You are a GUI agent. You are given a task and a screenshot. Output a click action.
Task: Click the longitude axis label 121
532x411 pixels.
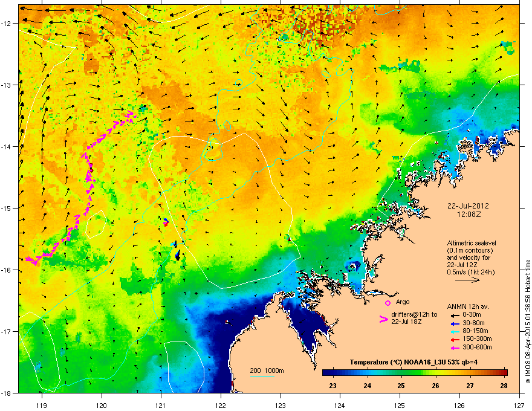(161, 405)
